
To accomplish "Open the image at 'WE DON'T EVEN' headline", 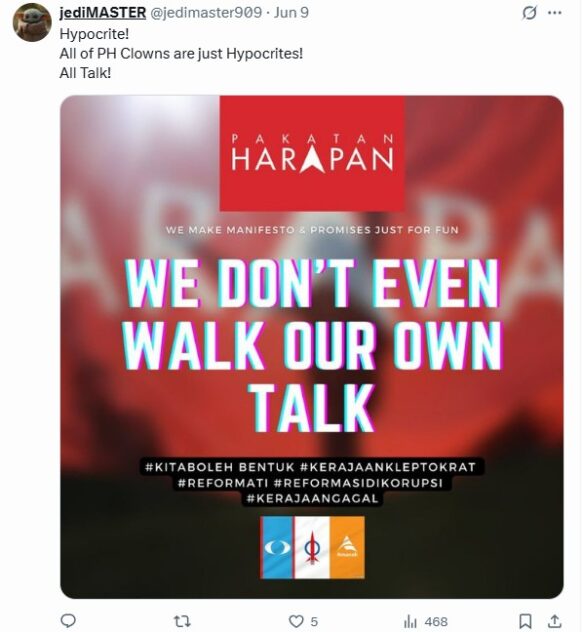I will click(312, 283).
